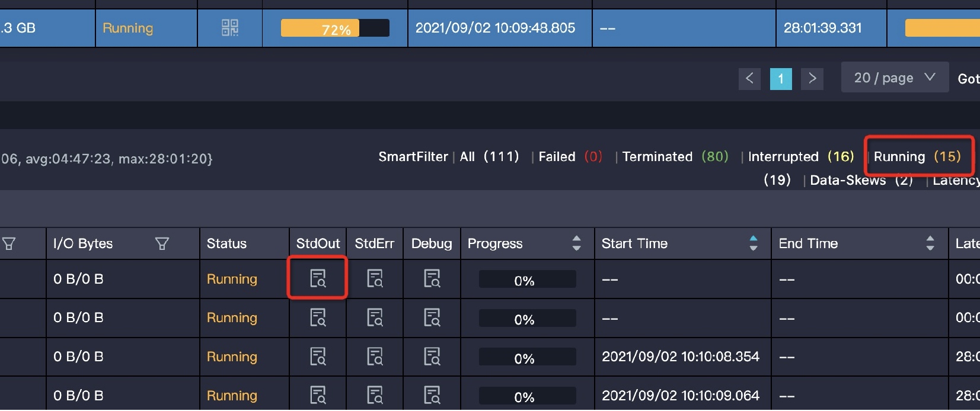Open StdOut for row started 10:10:09.064

[318, 395]
